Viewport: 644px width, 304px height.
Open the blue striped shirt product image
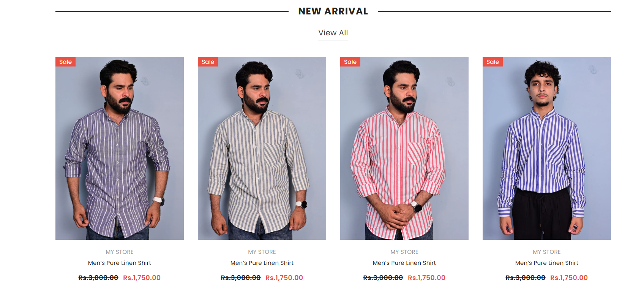pos(547,148)
